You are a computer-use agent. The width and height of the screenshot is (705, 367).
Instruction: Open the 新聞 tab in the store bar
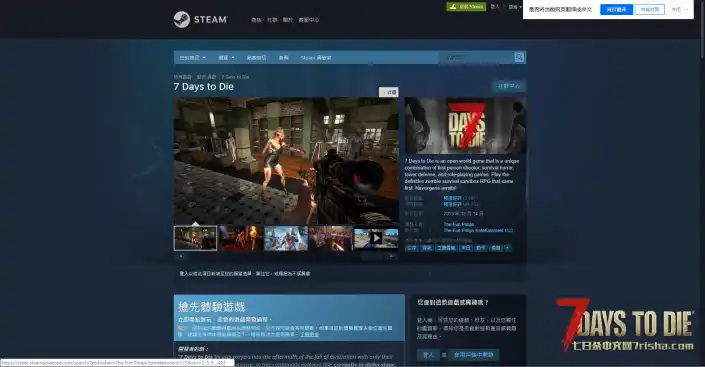[283, 58]
